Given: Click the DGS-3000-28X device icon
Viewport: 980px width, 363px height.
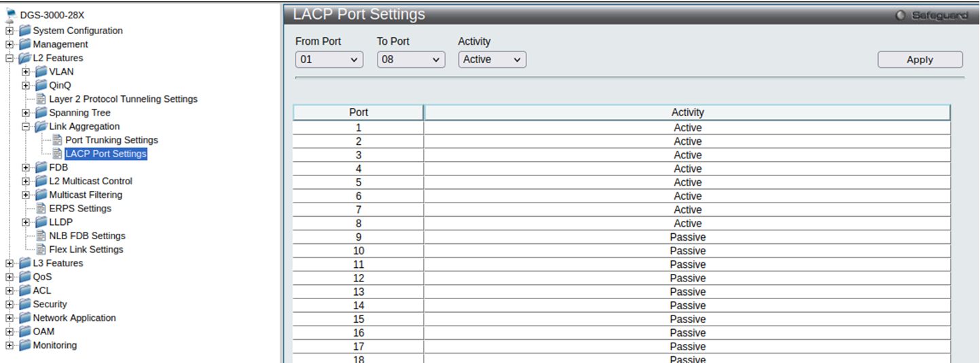Looking at the screenshot, I should (11, 15).
